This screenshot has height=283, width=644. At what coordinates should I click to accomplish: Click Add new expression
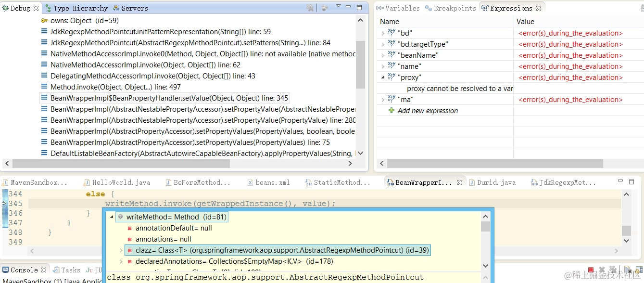pos(428,111)
